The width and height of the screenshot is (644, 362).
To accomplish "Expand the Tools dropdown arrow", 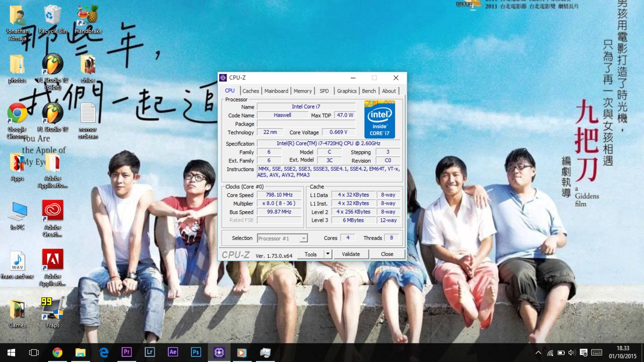I will click(x=328, y=254).
